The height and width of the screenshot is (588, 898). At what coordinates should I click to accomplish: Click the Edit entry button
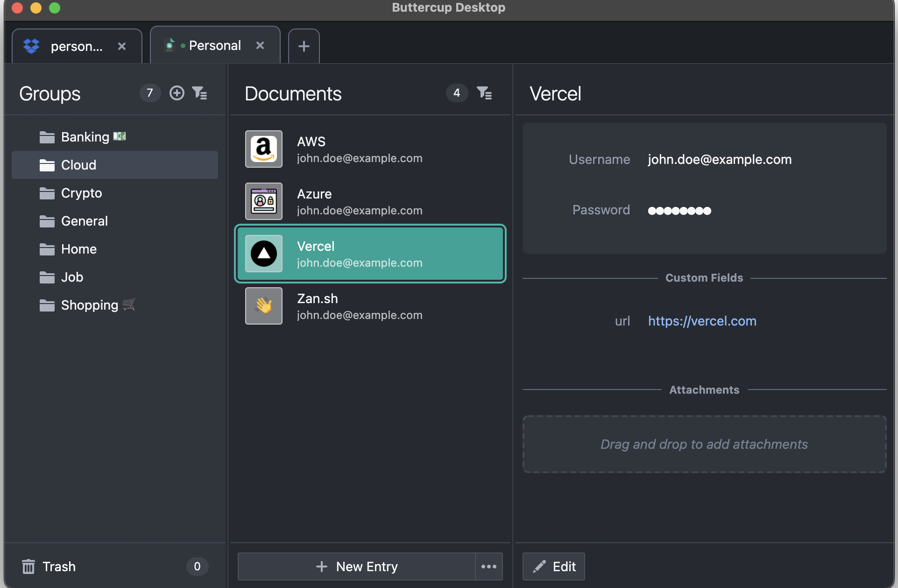click(554, 567)
